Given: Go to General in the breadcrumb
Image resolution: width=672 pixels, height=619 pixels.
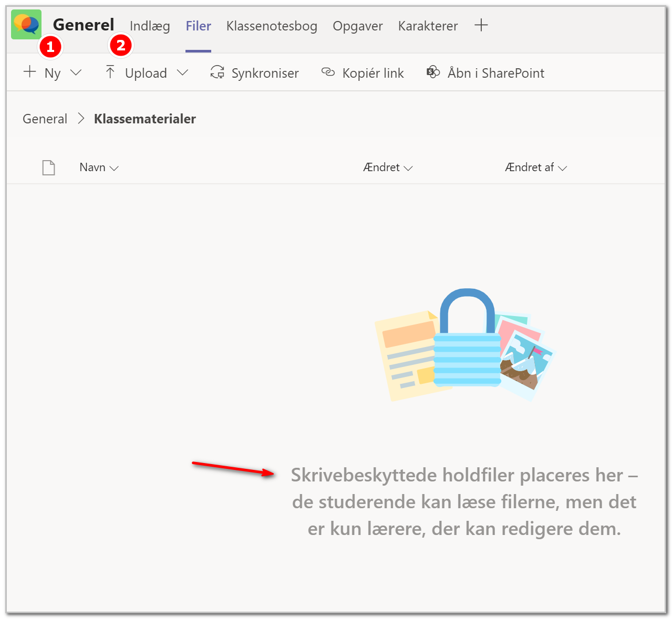Looking at the screenshot, I should pos(45,119).
